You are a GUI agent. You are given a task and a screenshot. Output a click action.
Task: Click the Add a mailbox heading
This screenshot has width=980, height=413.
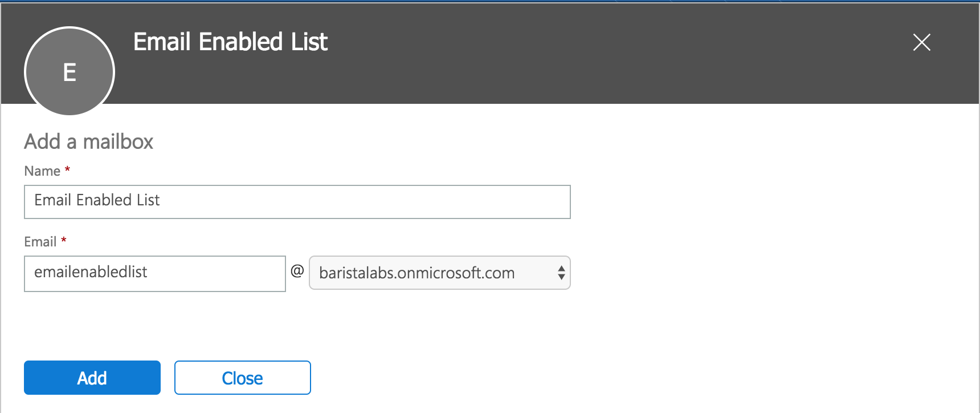click(x=88, y=141)
